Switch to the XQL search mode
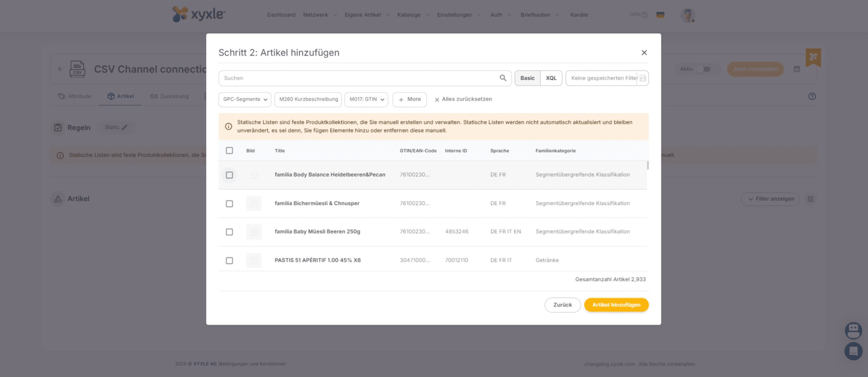This screenshot has width=868, height=377. click(x=551, y=78)
